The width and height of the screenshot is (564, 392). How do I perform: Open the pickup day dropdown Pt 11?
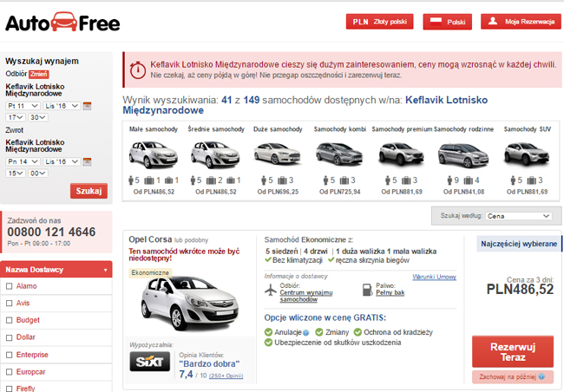click(x=23, y=106)
